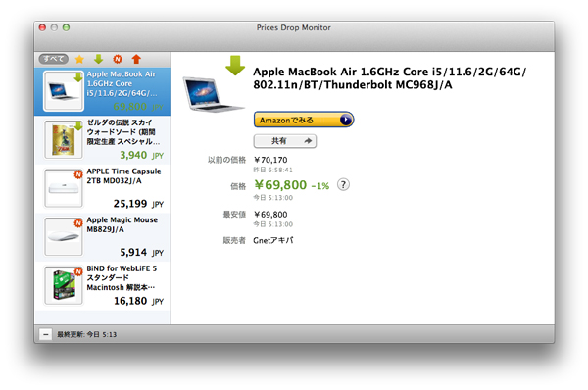Viewport: 588px width, 390px height.
Task: Click the large green price-drop arrow
Action: [x=235, y=66]
